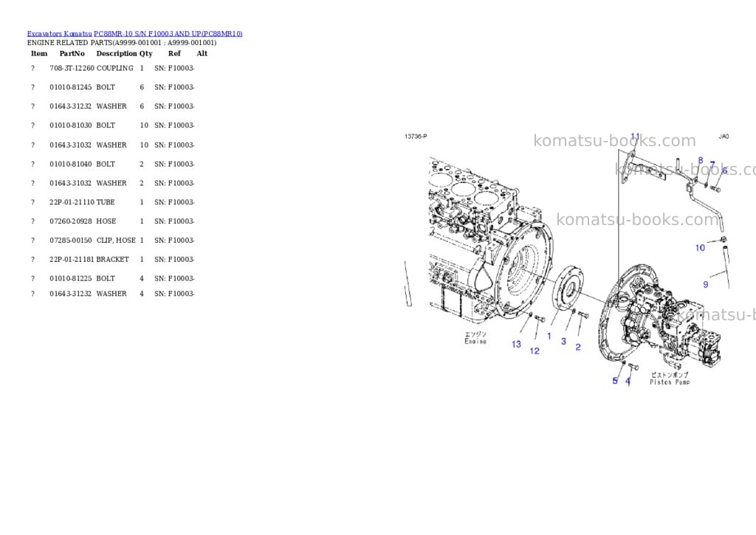Open the Excavators Komatsu link
Screen dimensions: 756x535
(59, 34)
